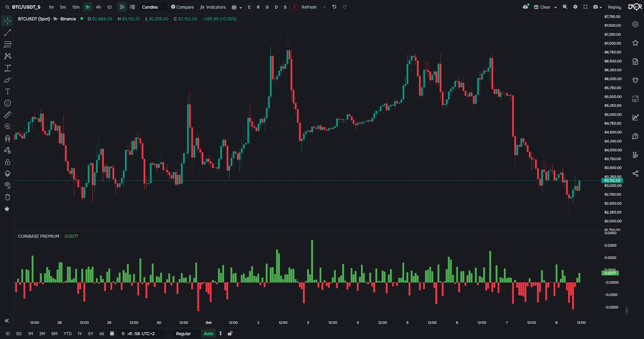This screenshot has width=644, height=339.
Task: Undo the last chart action
Action: 334,7
